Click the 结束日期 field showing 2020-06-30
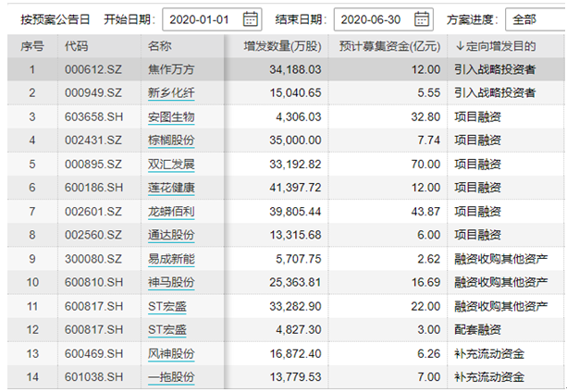This screenshot has height=392, width=567. (x=383, y=19)
